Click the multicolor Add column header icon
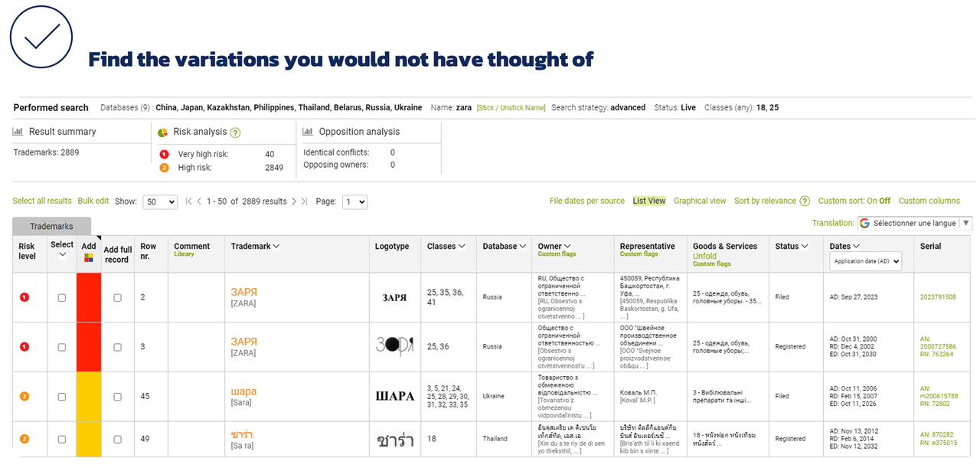 point(89,258)
